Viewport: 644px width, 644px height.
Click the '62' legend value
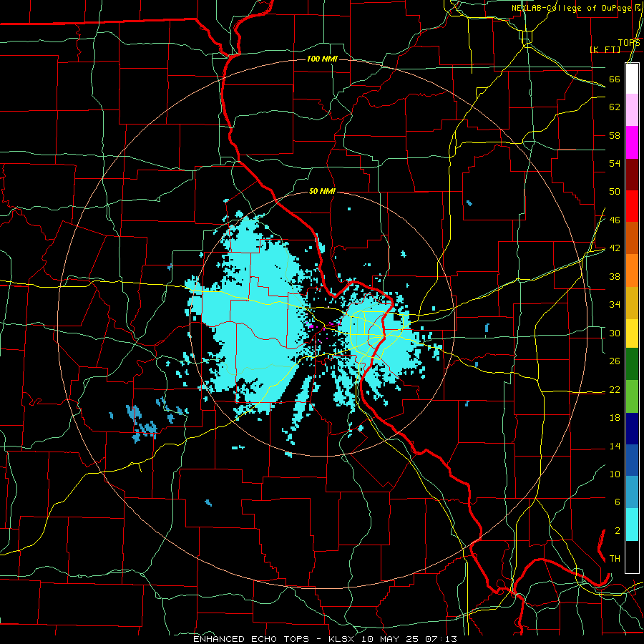(x=615, y=107)
